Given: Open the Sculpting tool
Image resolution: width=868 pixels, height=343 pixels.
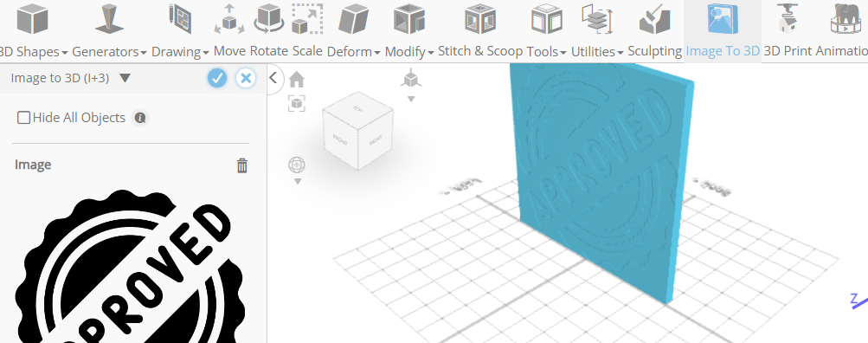Looking at the screenshot, I should (655, 30).
